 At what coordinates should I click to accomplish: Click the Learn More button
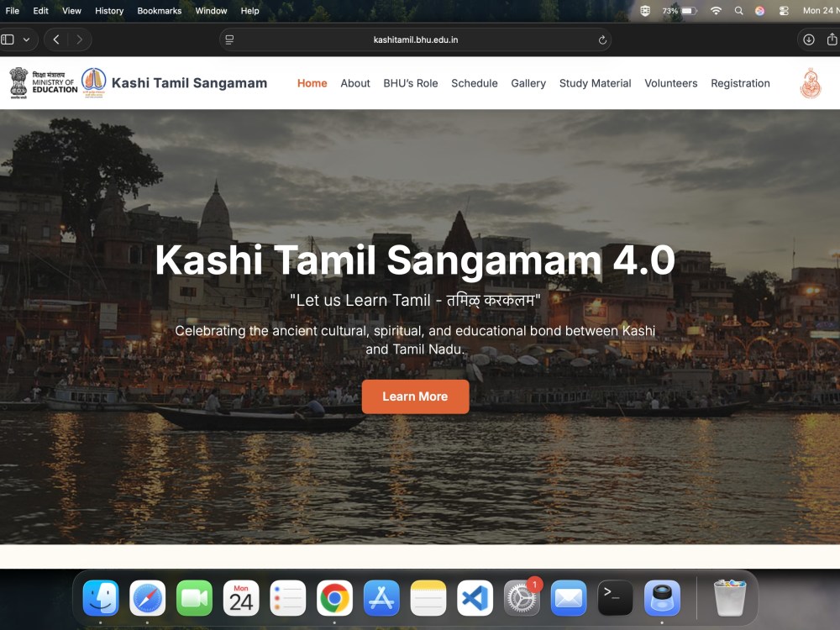click(x=415, y=396)
